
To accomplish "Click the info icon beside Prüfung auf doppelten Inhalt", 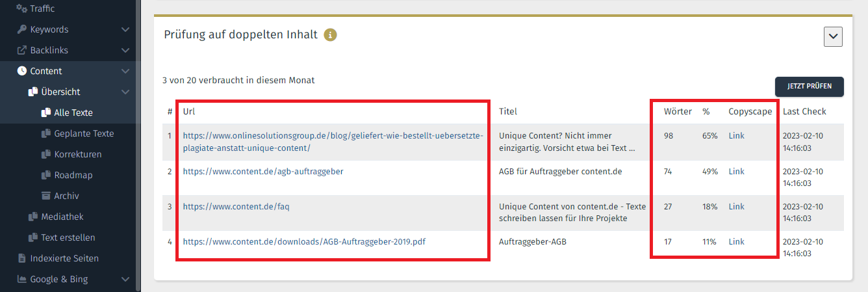I will [x=330, y=34].
